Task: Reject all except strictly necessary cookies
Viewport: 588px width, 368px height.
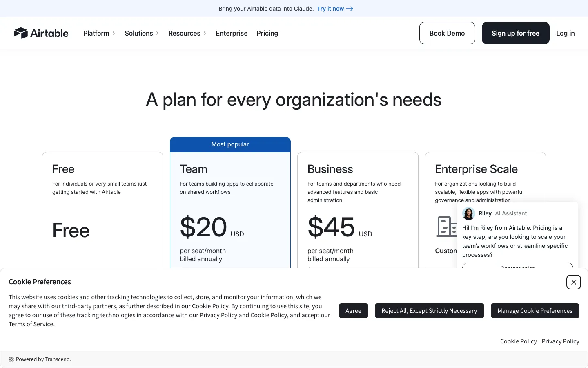Action: [x=429, y=311]
